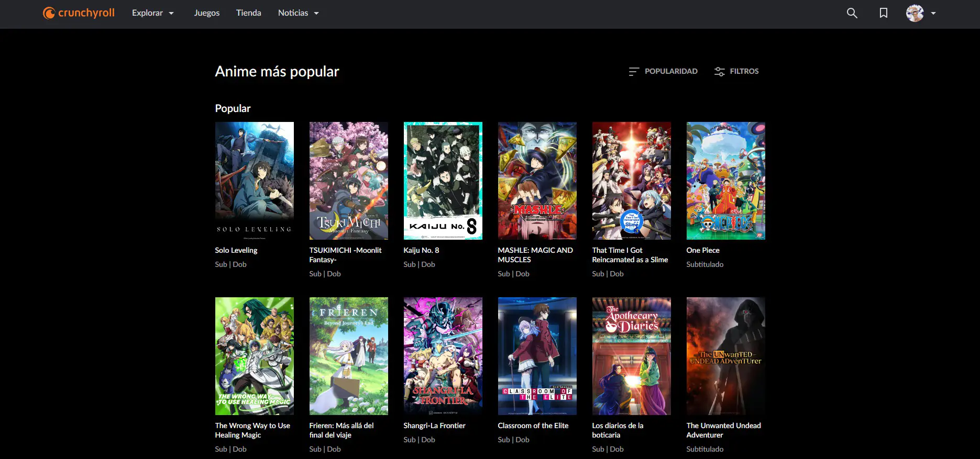Open the TSUKIMICHI Moonlit Fantasy poster
This screenshot has width=980, height=459.
pos(349,181)
